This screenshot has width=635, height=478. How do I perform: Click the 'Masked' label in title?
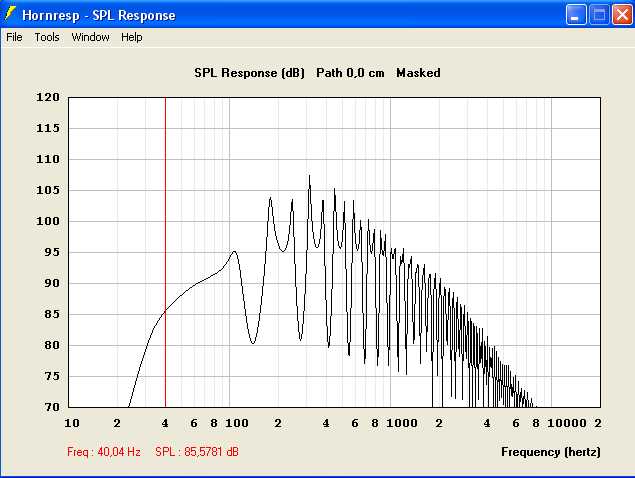click(x=418, y=73)
